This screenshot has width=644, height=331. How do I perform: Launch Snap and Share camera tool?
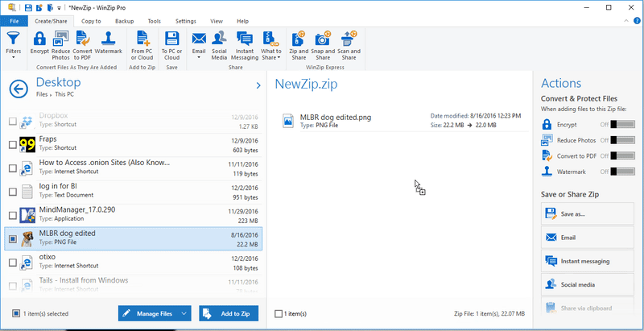[323, 46]
